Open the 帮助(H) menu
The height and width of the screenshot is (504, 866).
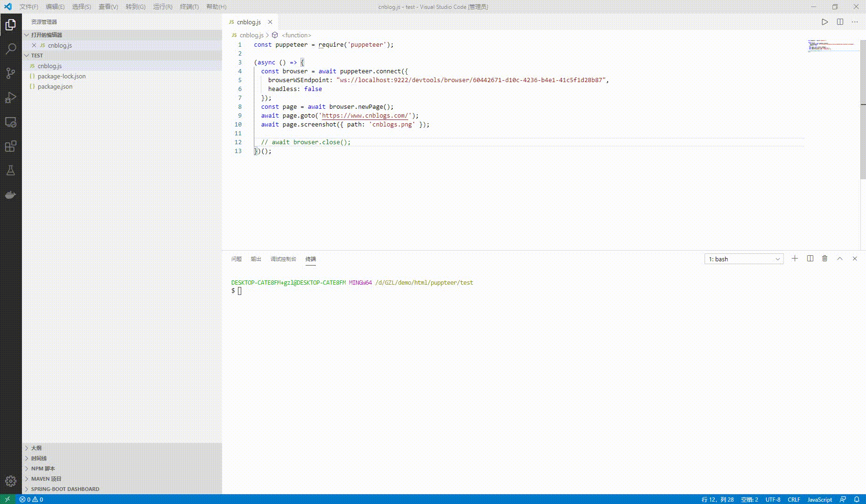(x=216, y=7)
